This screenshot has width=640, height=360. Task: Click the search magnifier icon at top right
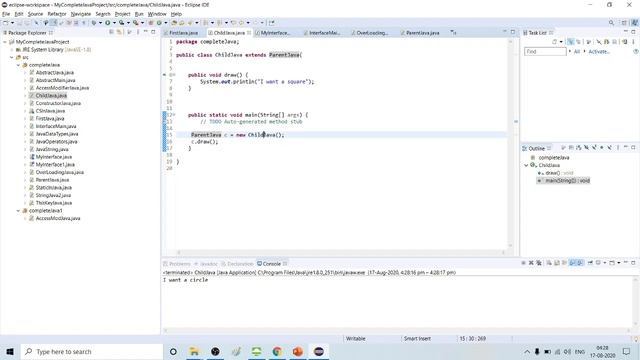611,23
